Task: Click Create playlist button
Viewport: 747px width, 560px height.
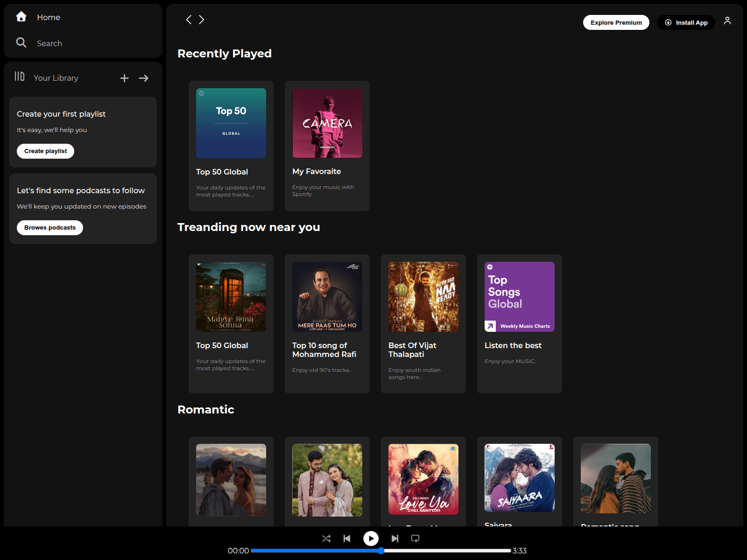Action: [46, 151]
